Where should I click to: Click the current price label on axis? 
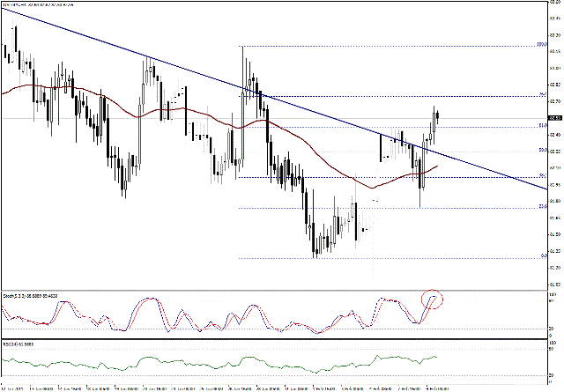(x=554, y=117)
